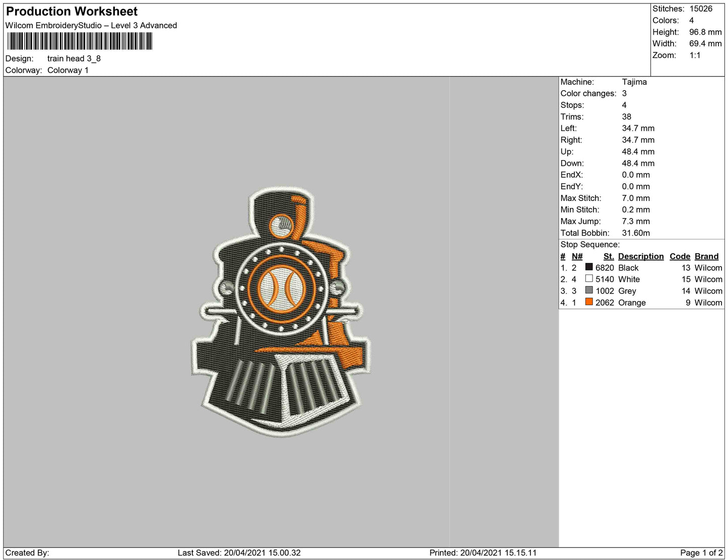Click the height value '96.8 mm'
Image resolution: width=728 pixels, height=560 pixels.
[705, 32]
